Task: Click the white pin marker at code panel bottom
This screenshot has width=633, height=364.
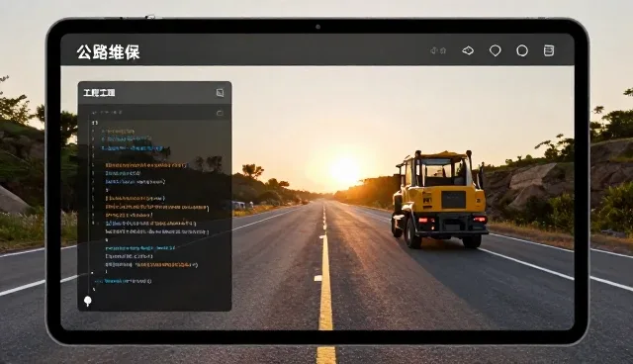Action: (x=88, y=301)
